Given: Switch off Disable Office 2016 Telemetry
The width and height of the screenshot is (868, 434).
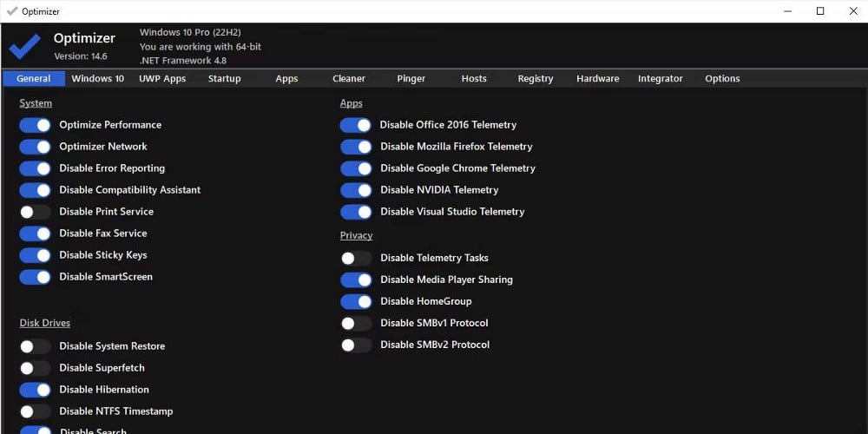Looking at the screenshot, I should (x=356, y=125).
